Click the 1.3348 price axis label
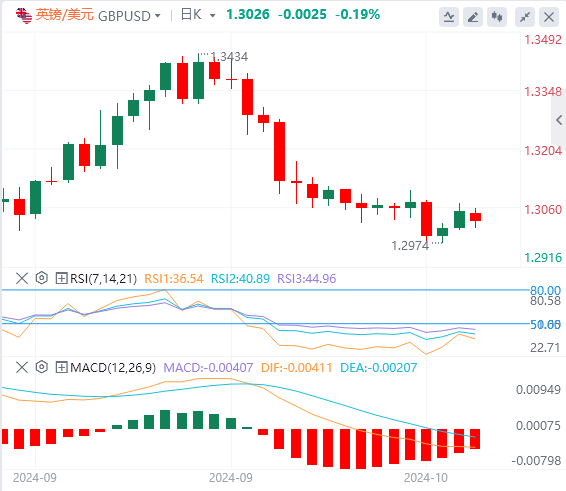566x491 pixels. [x=543, y=92]
